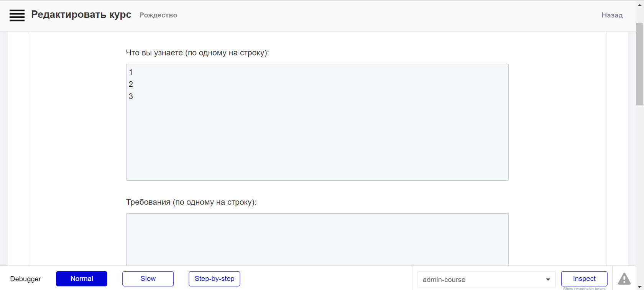Click the warning triangle icon
Image resolution: width=644 pixels, height=290 pixels.
[624, 279]
